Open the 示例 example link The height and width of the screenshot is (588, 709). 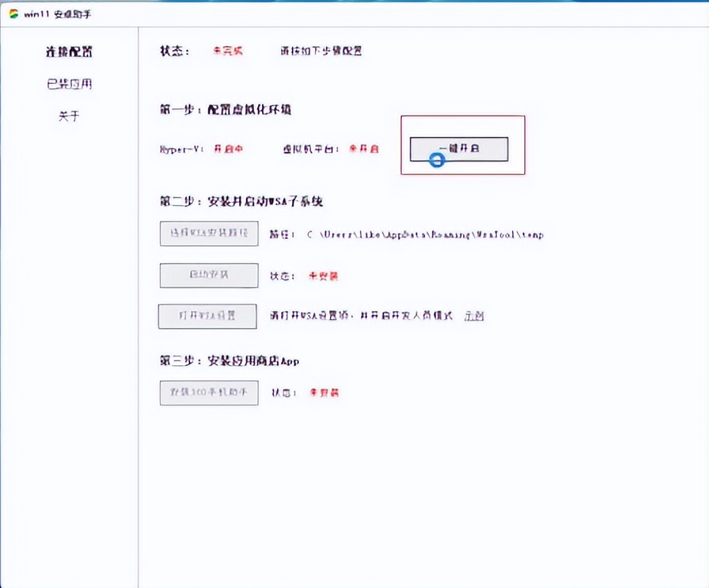click(x=474, y=316)
